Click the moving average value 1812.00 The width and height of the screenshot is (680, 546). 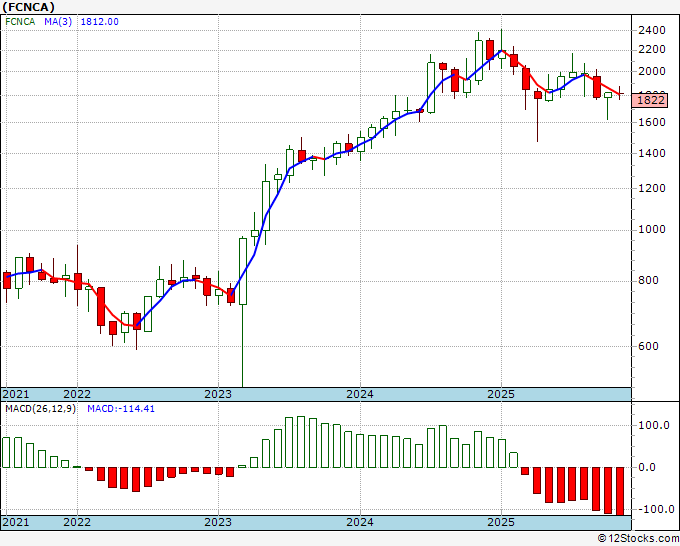[100, 22]
